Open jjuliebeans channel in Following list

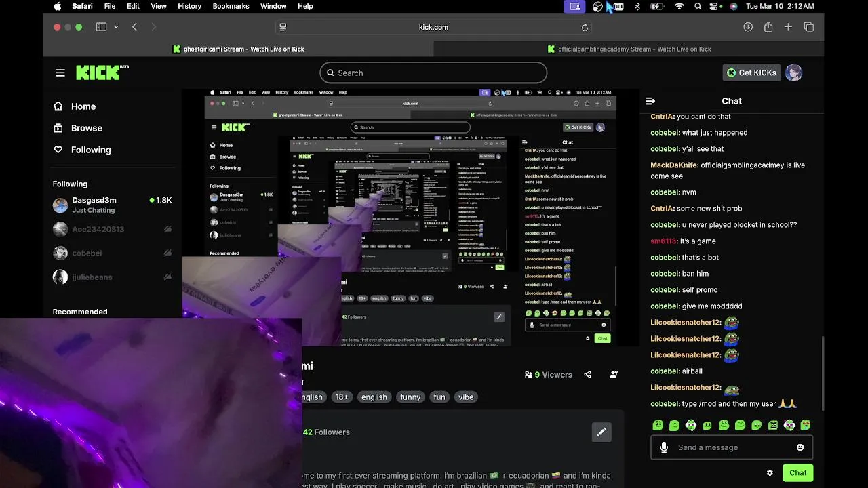pos(112,277)
